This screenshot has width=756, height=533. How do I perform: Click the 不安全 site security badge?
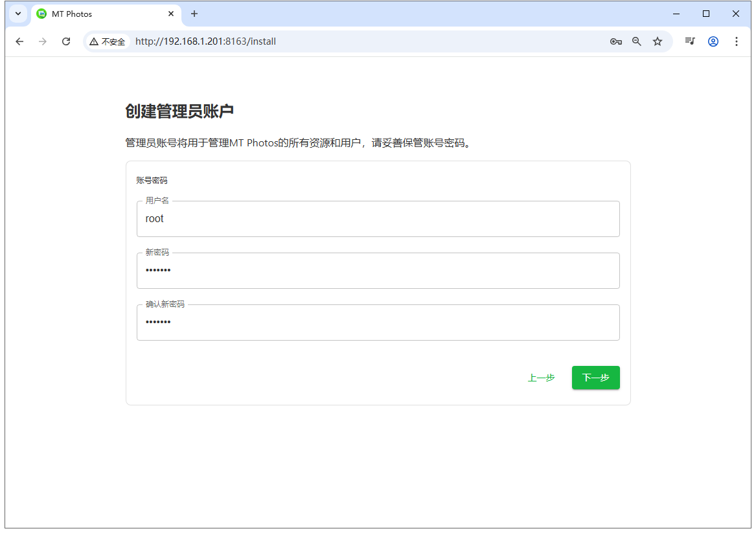click(x=108, y=41)
